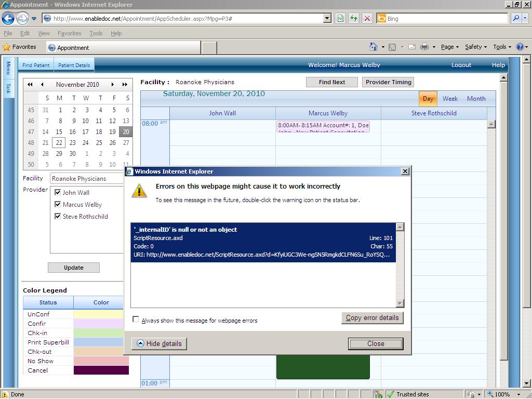Screen dimensions: 532x399
Task: Expand search provider dropdown arrow
Action: 525,18
